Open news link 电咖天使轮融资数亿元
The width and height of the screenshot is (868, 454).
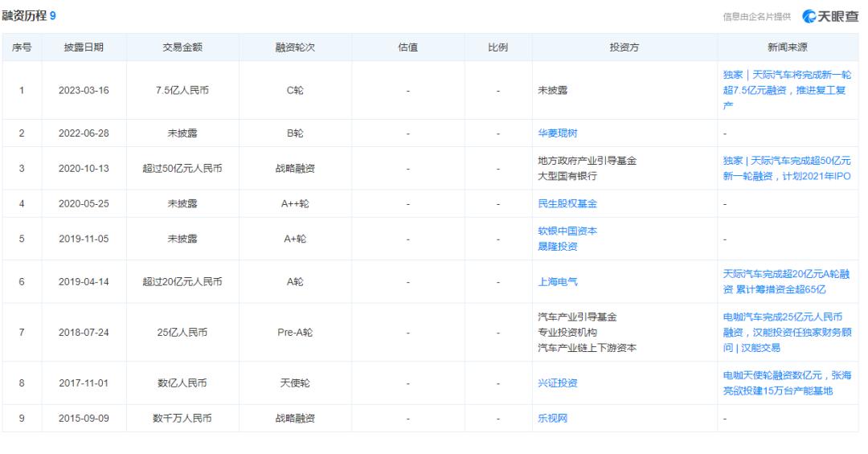click(x=787, y=383)
